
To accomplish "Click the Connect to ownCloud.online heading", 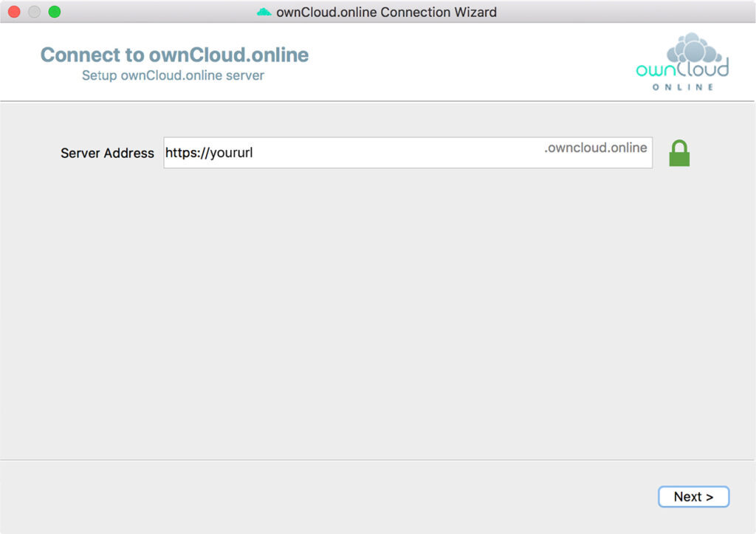I will (x=174, y=55).
